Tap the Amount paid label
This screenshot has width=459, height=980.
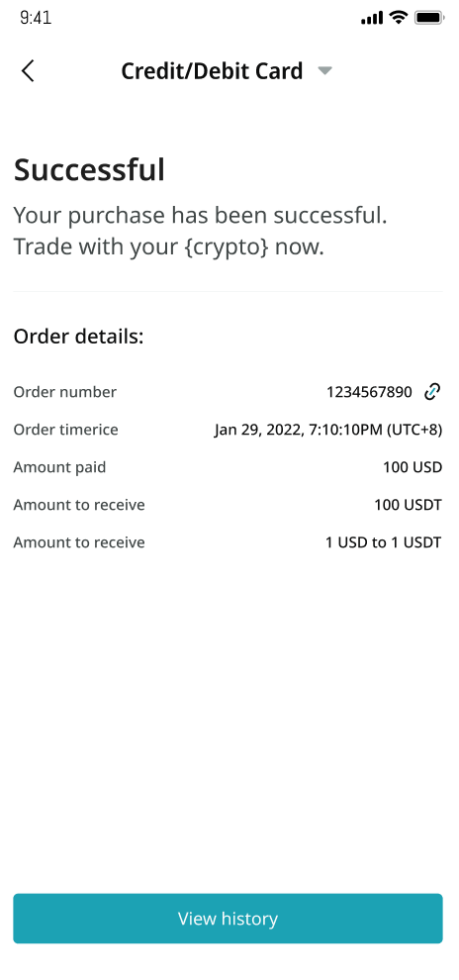[x=60, y=467]
